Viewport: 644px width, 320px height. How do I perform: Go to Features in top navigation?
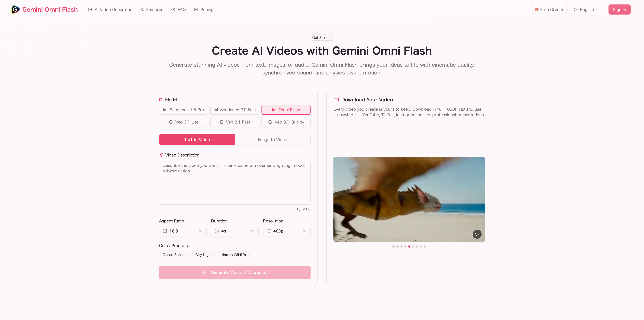151,10
